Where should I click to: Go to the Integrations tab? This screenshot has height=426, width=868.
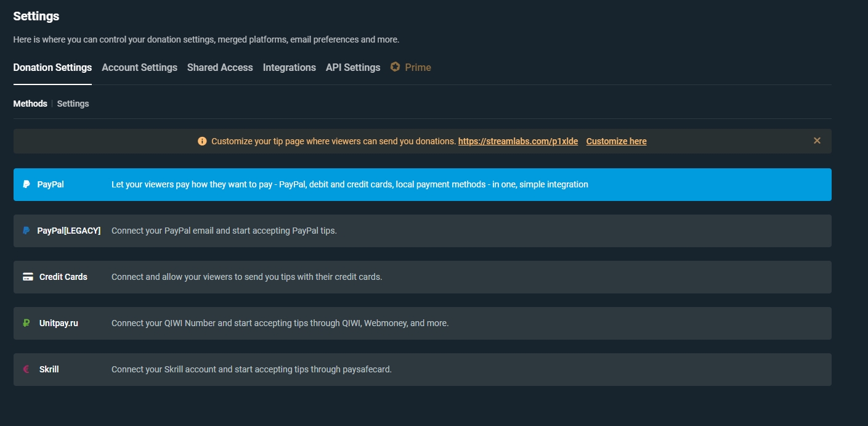(x=289, y=67)
